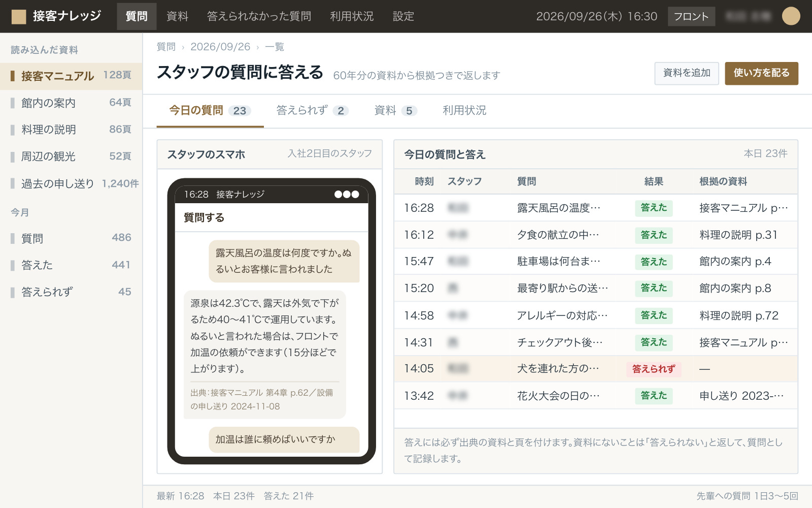The width and height of the screenshot is (812, 508).
Task: Select the 今日の質問 tab
Action: [x=210, y=111]
